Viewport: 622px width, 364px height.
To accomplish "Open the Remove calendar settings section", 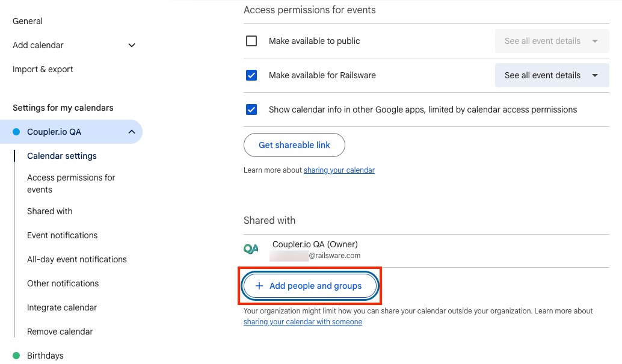I will tap(60, 332).
